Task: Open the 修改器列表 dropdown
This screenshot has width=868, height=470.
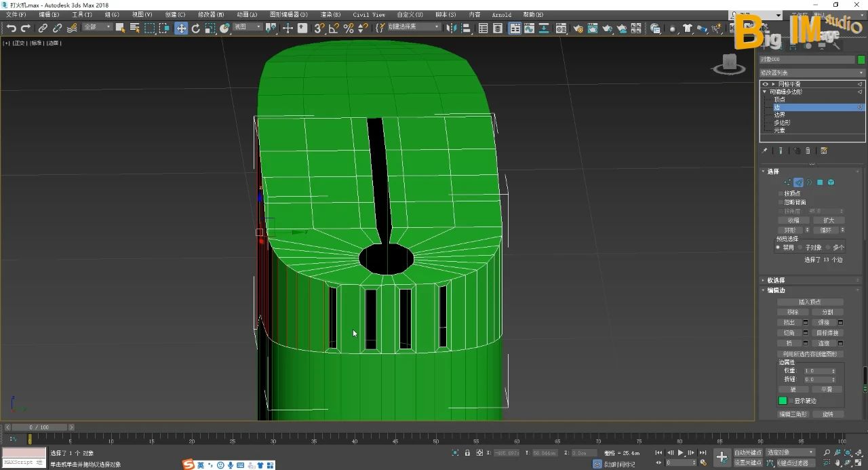Action: pyautogui.click(x=812, y=73)
